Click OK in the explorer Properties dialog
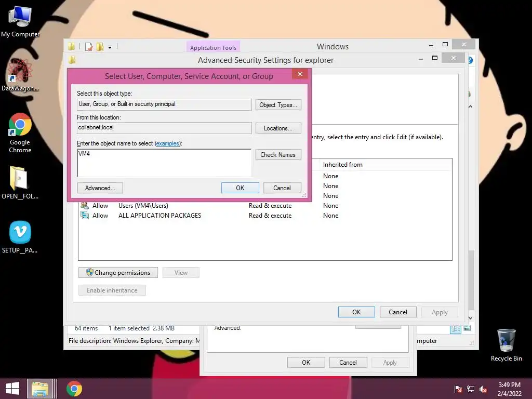The image size is (532, 399). 306,362
